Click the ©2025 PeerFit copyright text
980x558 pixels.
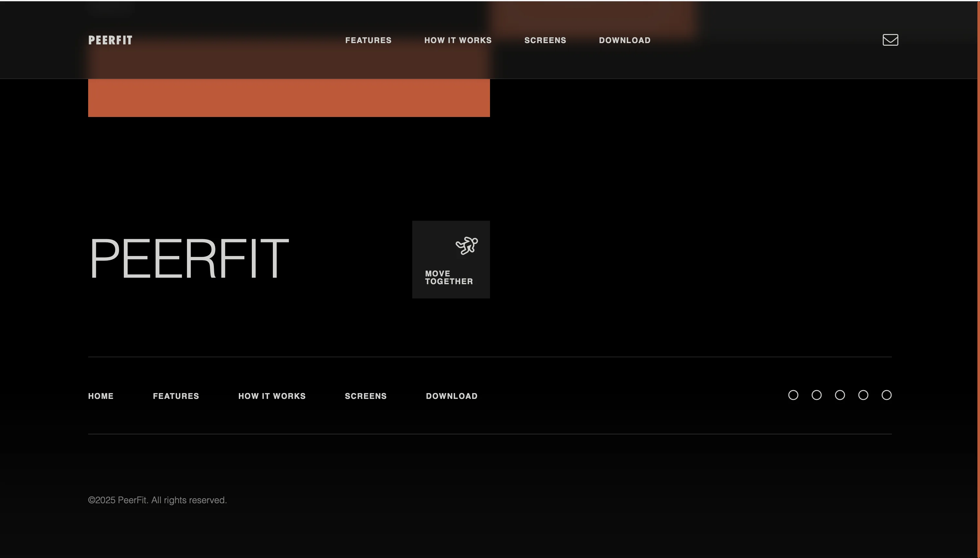(x=157, y=500)
